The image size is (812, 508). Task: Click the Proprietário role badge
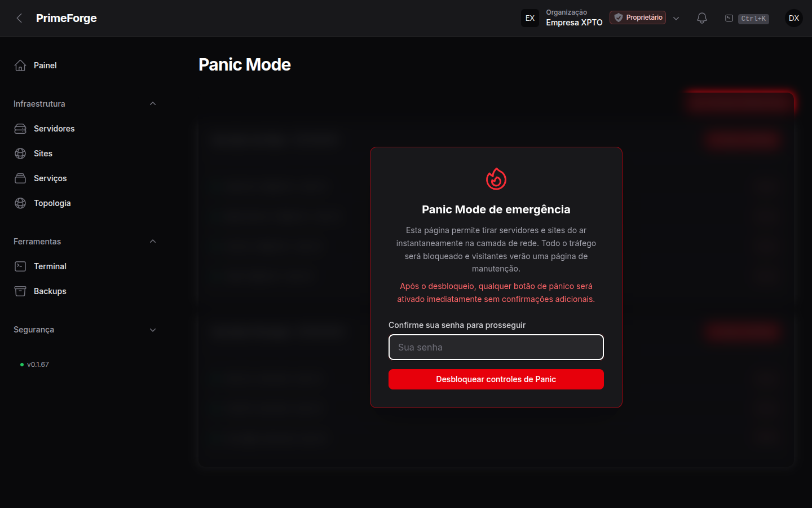[x=638, y=17]
